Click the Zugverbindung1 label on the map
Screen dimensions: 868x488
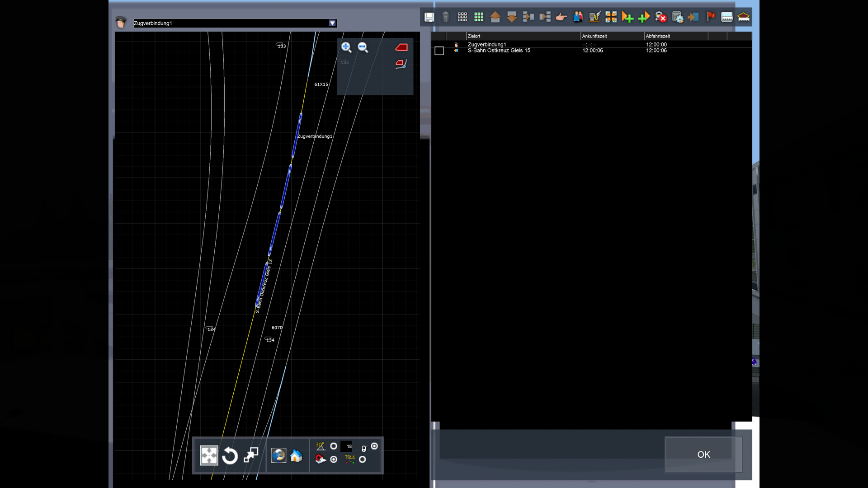(315, 136)
